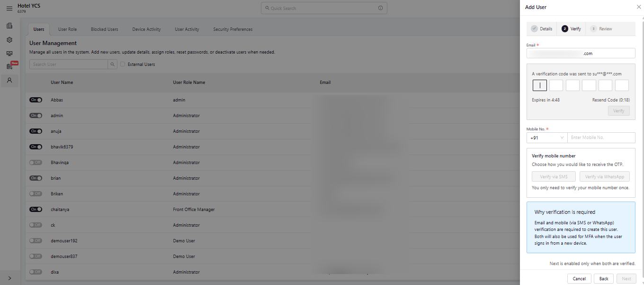
Task: Click the Verify step number 2 badge
Action: click(564, 28)
